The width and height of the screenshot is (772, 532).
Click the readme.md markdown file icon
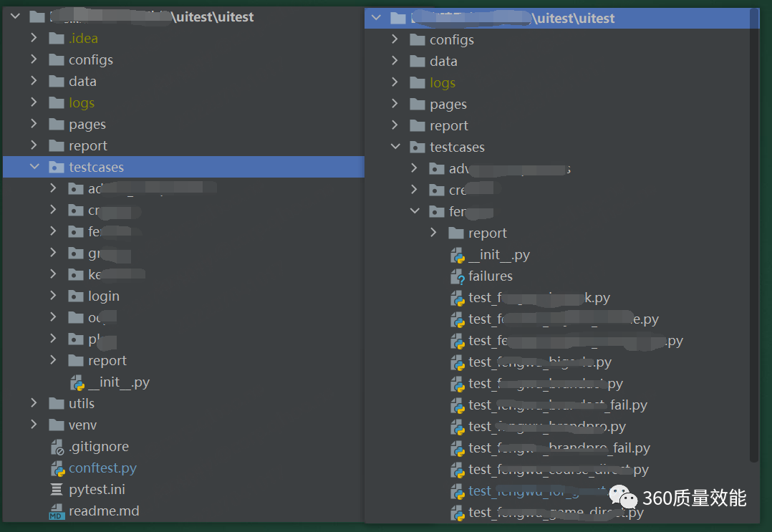(x=57, y=511)
